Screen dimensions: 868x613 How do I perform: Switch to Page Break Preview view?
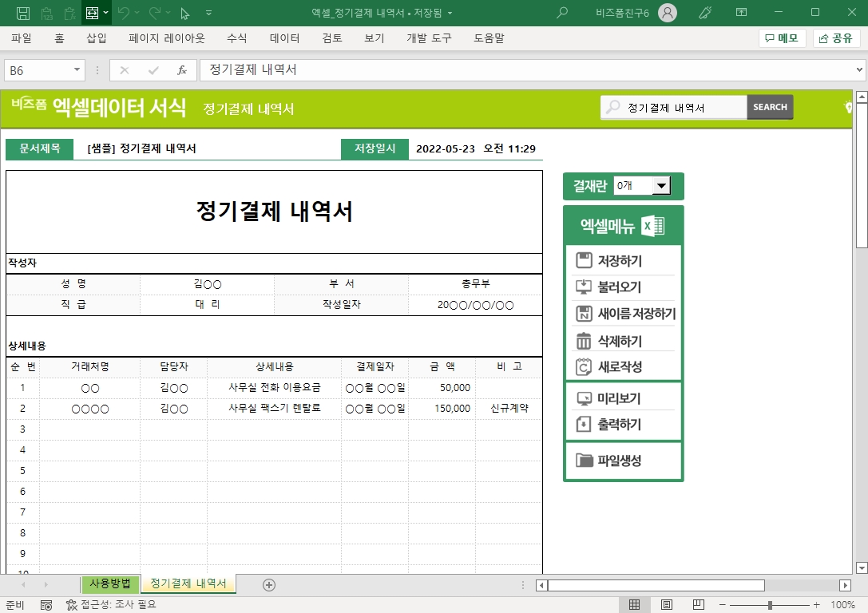tap(699, 605)
